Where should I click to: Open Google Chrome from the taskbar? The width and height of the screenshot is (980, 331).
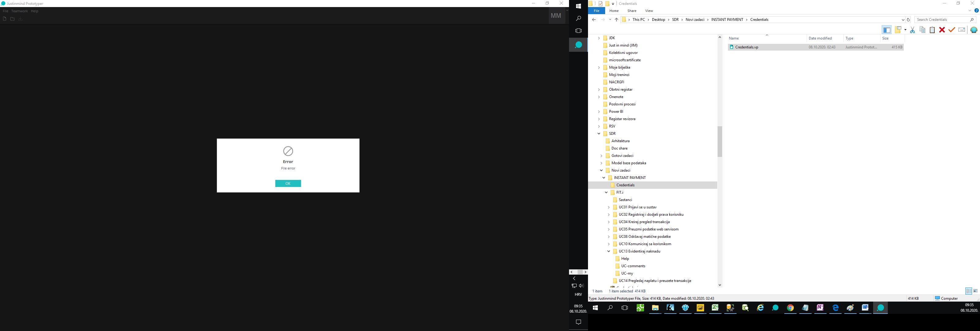(790, 308)
